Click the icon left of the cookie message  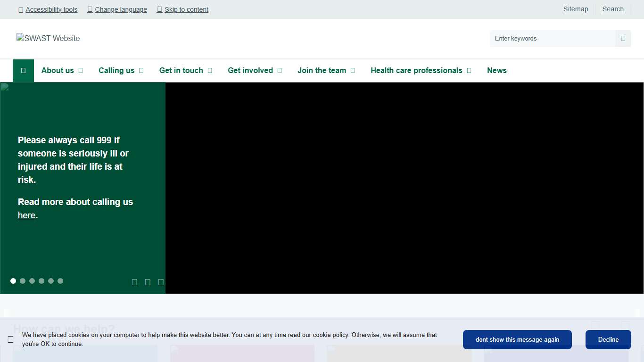(x=10, y=339)
